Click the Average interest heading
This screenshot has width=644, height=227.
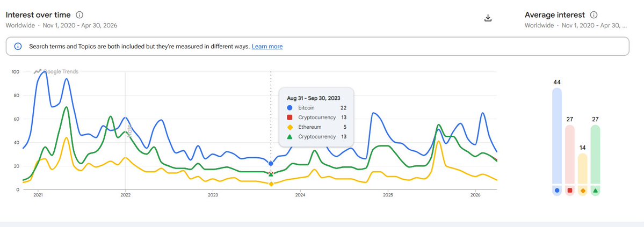[555, 15]
